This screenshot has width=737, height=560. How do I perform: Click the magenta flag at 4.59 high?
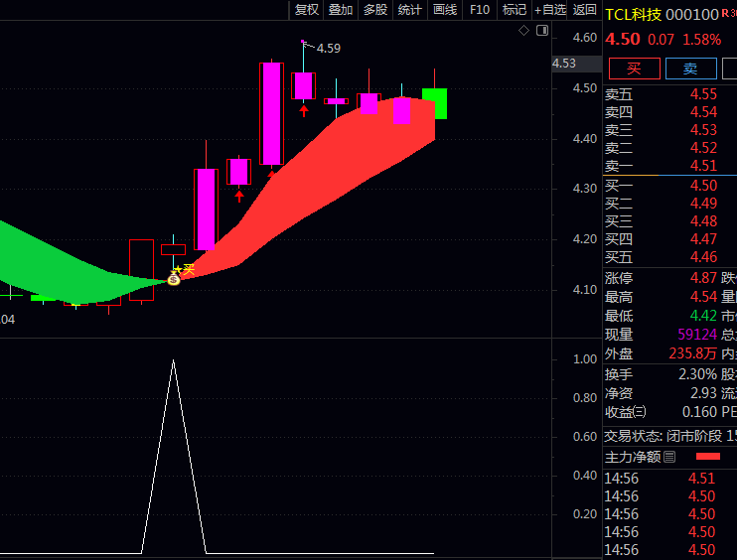pyautogui.click(x=303, y=42)
